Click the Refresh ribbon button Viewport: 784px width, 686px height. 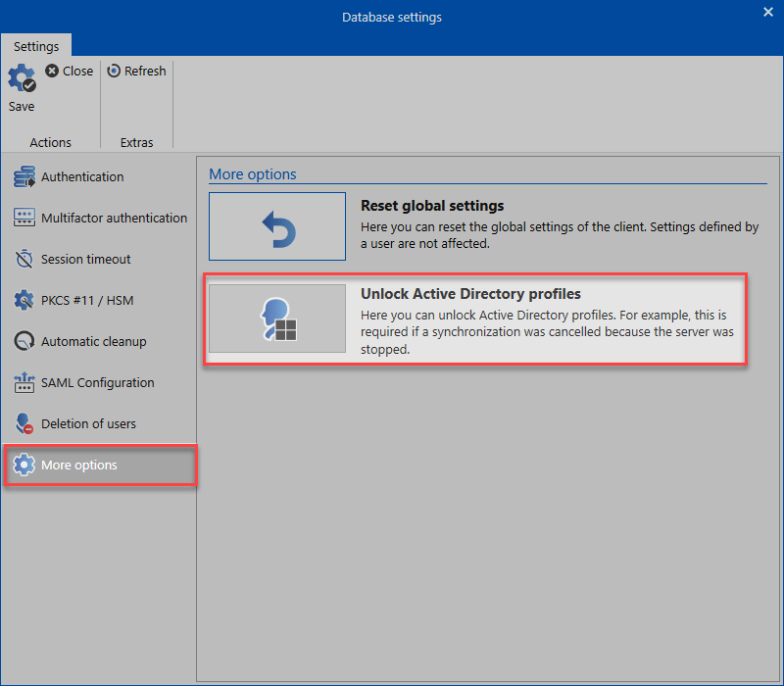(136, 71)
